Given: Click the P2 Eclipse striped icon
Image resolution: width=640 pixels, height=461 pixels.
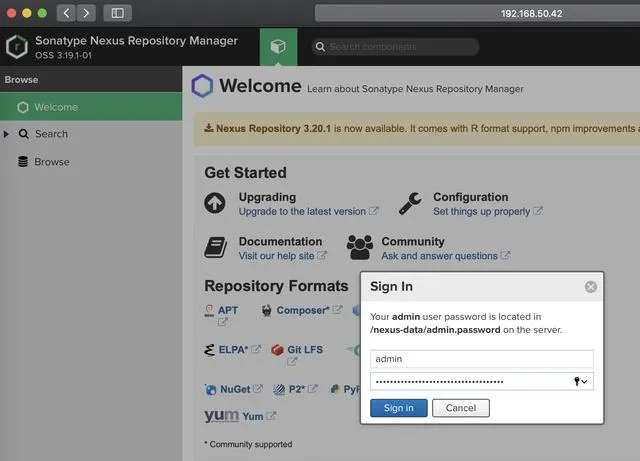Looking at the screenshot, I should [280, 390].
